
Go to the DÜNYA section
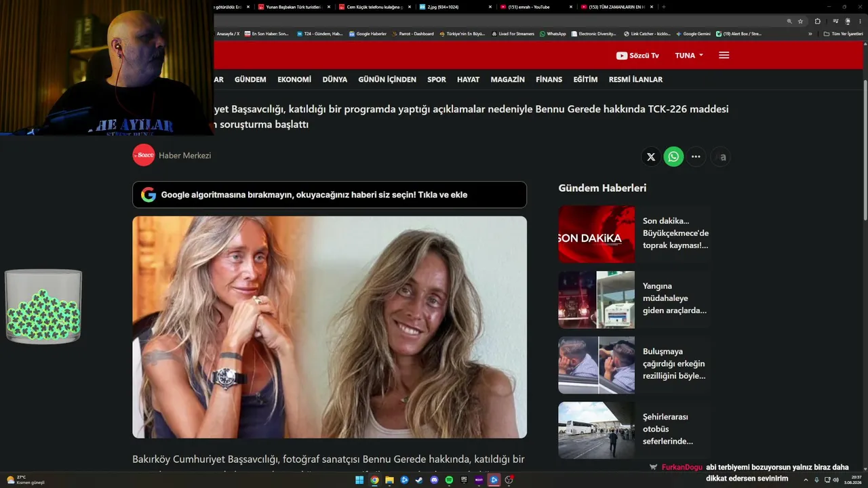335,79
